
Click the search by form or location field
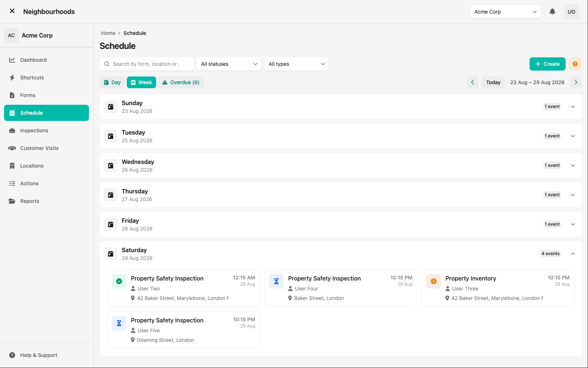click(x=147, y=64)
